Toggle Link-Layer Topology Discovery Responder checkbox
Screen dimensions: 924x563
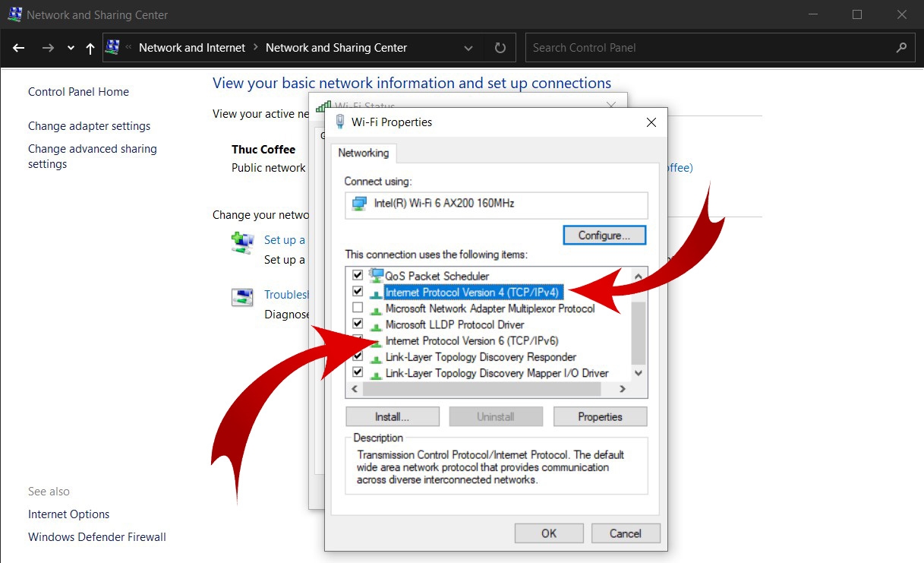point(358,356)
